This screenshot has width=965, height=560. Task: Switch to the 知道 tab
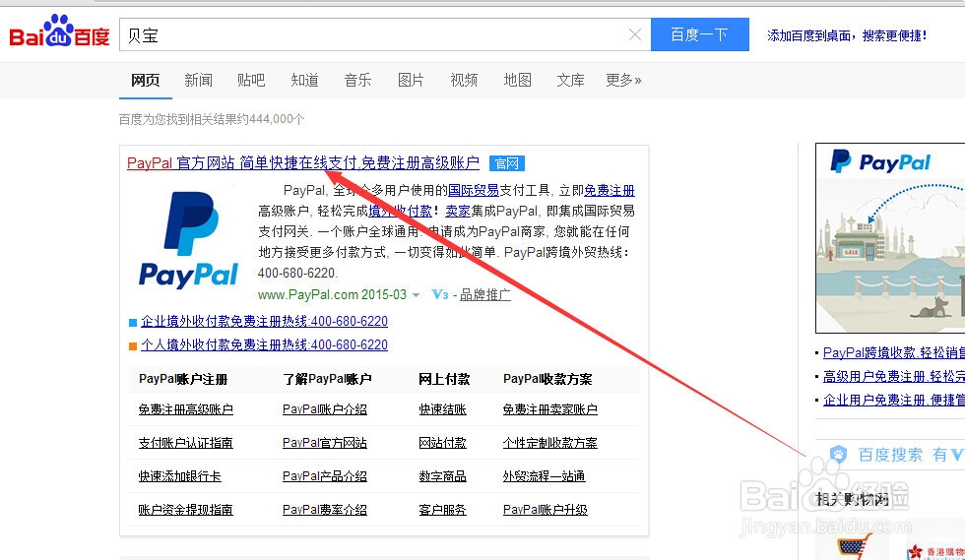(304, 80)
